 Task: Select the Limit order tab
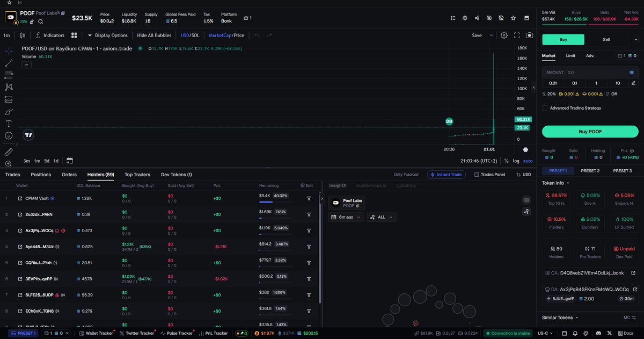point(570,55)
